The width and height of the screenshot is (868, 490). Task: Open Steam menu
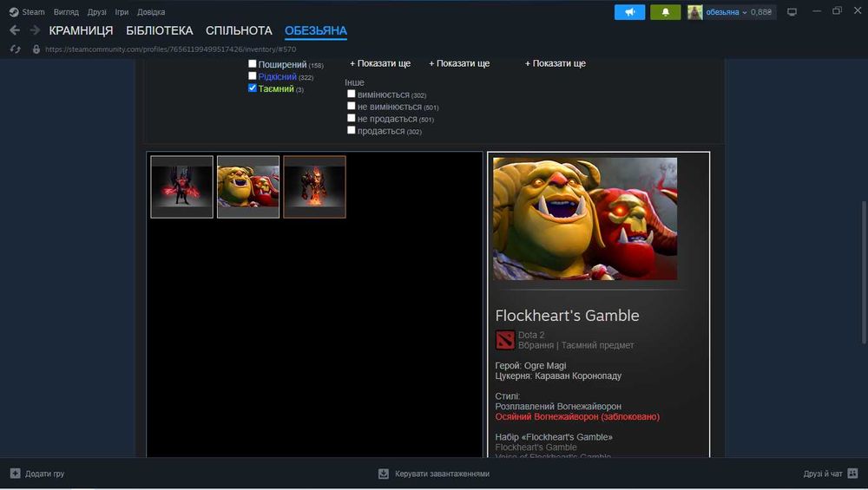pos(33,11)
